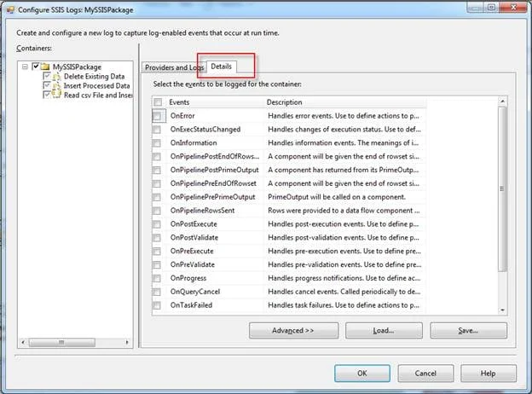Screen dimensions: 532x394
Task: Click containers tree scroll left arrow
Action: pos(23,342)
